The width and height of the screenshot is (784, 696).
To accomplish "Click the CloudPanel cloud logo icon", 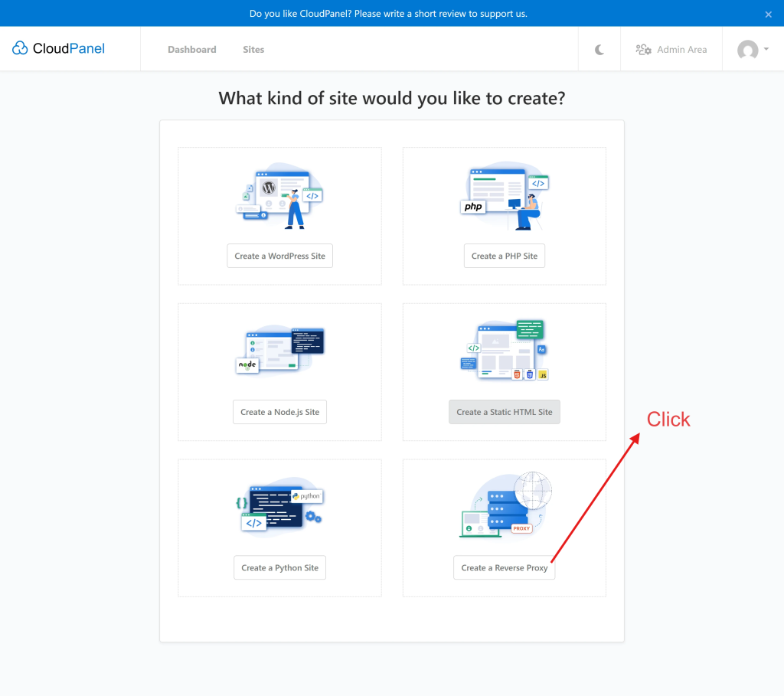I will pyautogui.click(x=20, y=49).
